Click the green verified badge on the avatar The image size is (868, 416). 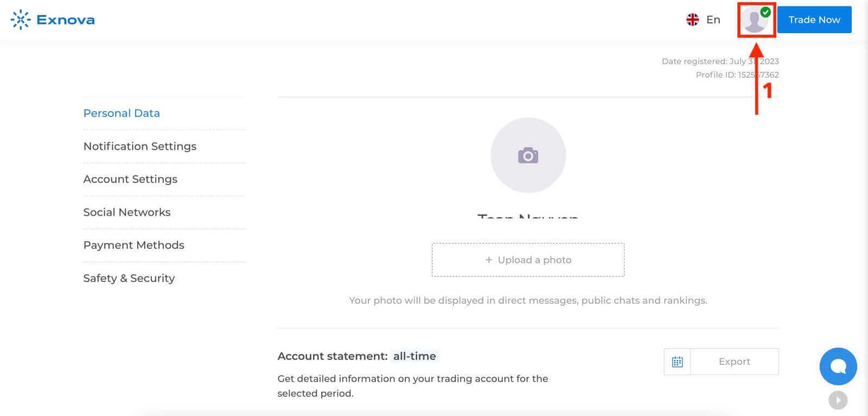(x=765, y=12)
